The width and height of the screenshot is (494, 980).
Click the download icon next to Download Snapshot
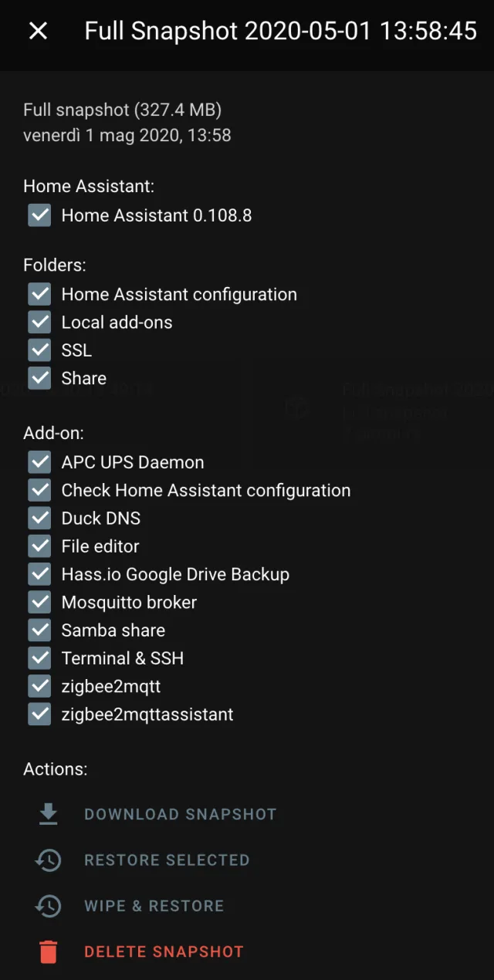48,814
